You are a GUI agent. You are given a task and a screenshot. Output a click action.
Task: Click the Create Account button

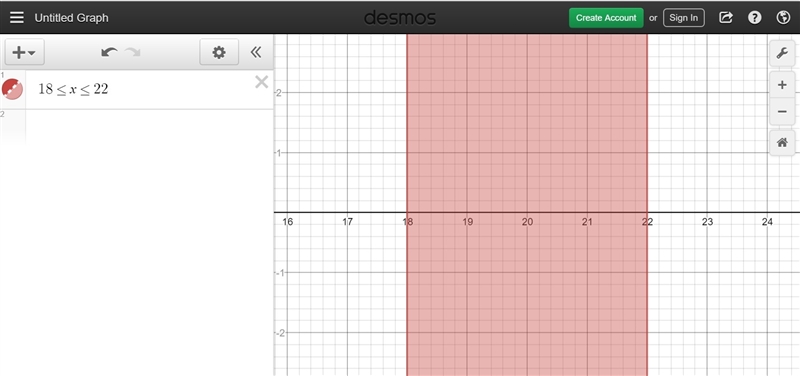click(x=606, y=17)
